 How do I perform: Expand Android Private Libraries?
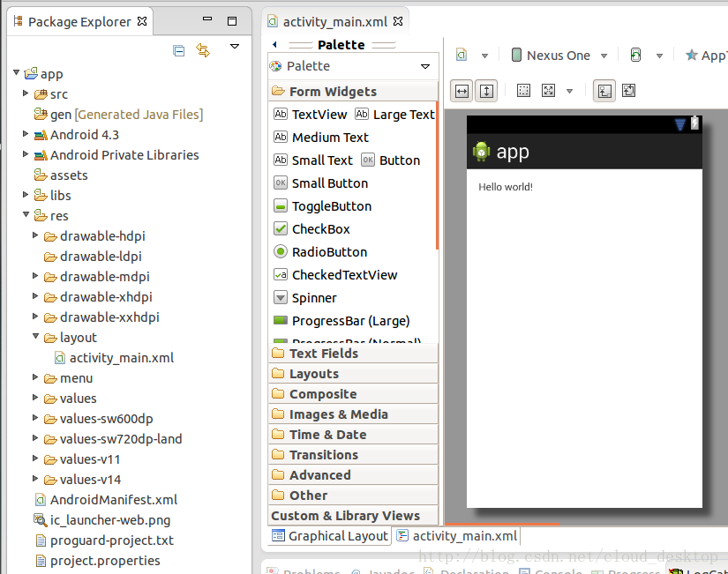[26, 153]
